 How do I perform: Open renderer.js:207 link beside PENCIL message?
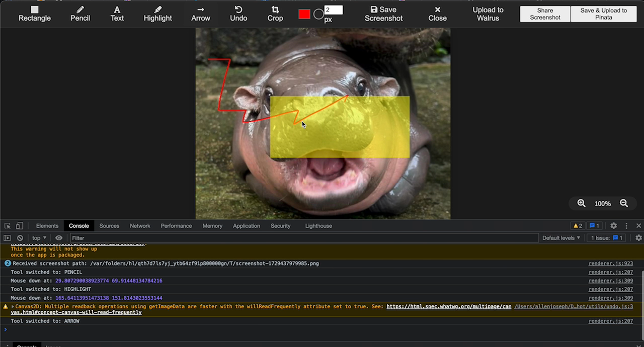(x=611, y=272)
